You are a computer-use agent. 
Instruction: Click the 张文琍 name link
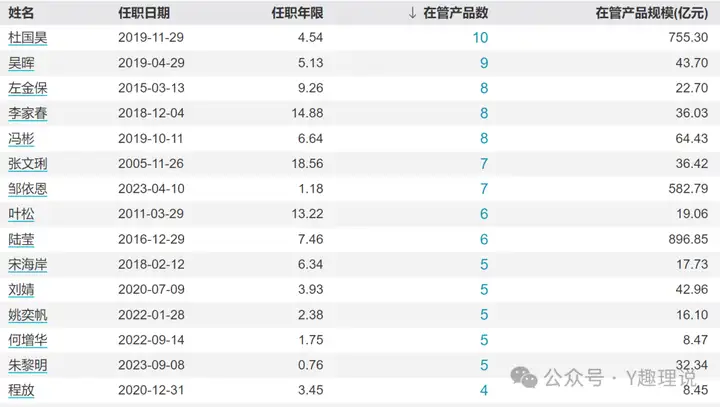click(x=28, y=164)
